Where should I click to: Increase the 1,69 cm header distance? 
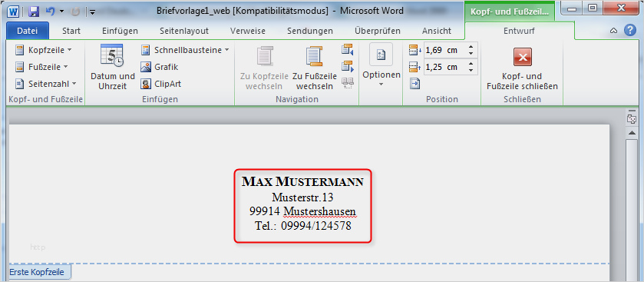pos(471,47)
